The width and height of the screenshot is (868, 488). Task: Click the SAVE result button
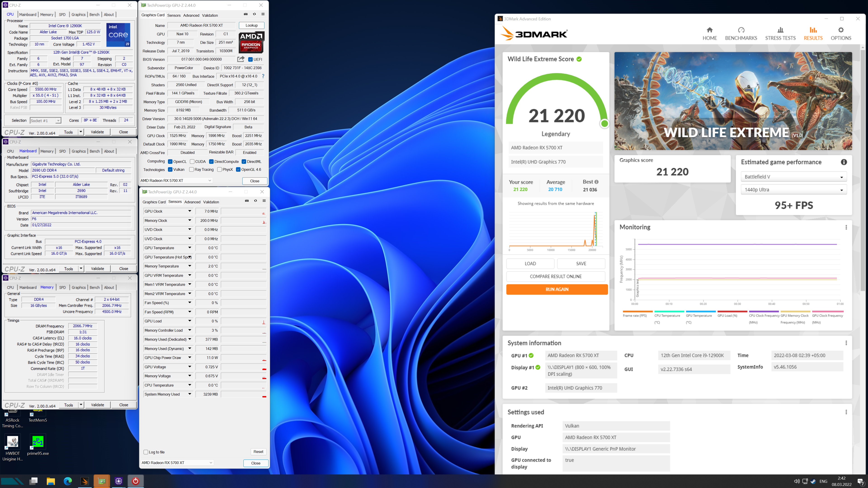coord(581,264)
